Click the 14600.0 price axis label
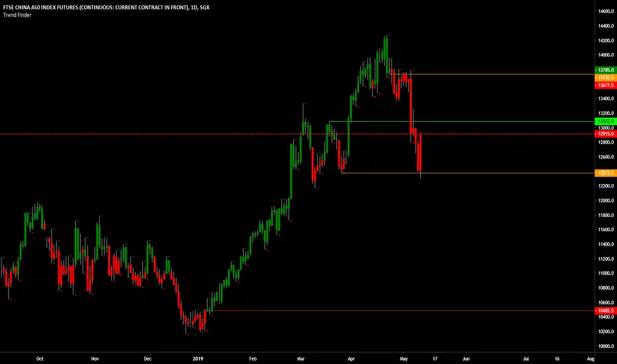617x364 pixels. pyautogui.click(x=606, y=11)
